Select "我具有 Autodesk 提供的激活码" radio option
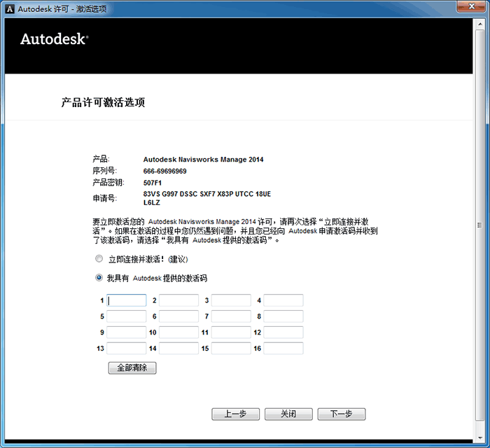490x448 pixels. click(x=99, y=278)
